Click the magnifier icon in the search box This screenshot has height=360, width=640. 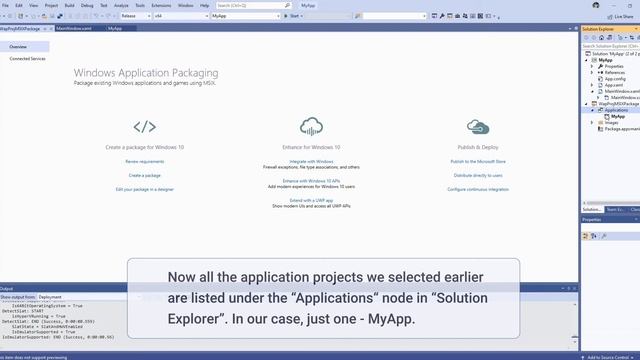click(287, 6)
